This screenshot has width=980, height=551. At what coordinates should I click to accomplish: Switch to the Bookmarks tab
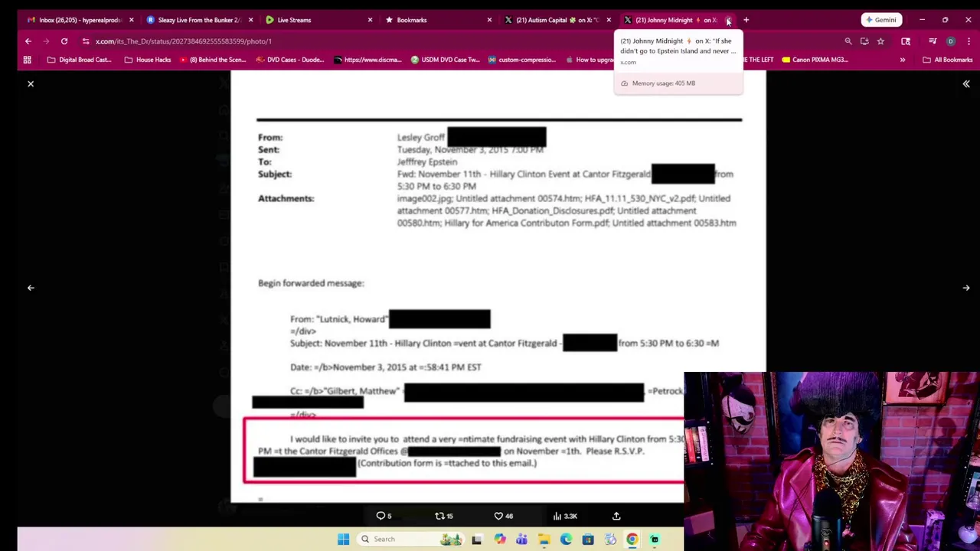tap(436, 20)
